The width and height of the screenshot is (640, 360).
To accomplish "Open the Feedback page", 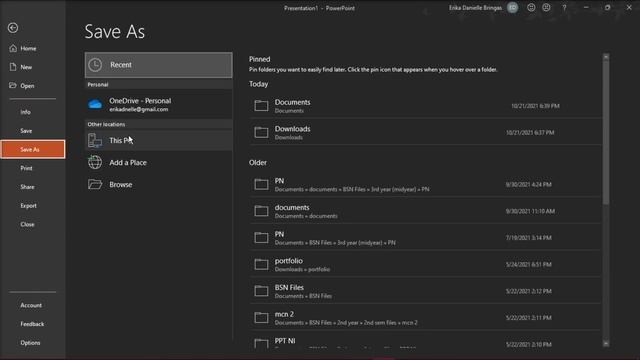I will tap(33, 324).
